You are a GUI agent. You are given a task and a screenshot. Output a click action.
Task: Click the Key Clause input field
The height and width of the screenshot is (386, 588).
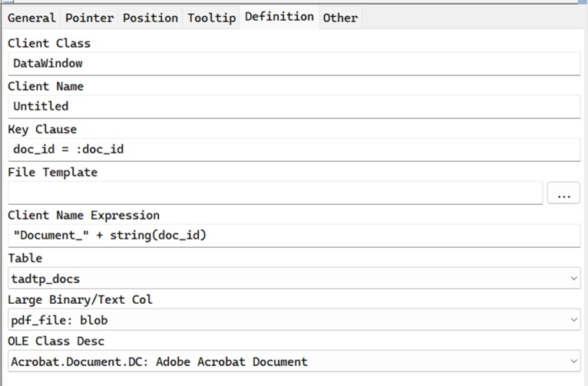pyautogui.click(x=294, y=150)
